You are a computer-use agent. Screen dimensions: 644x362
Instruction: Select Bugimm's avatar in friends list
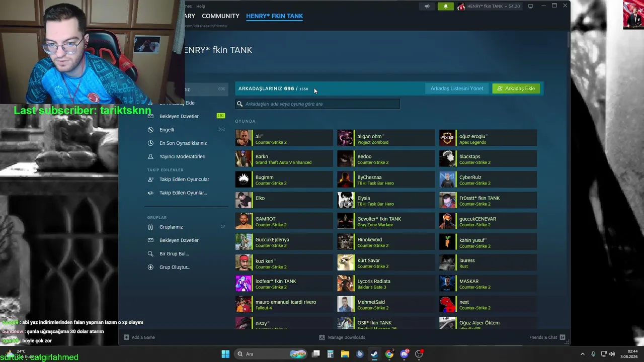244,179
